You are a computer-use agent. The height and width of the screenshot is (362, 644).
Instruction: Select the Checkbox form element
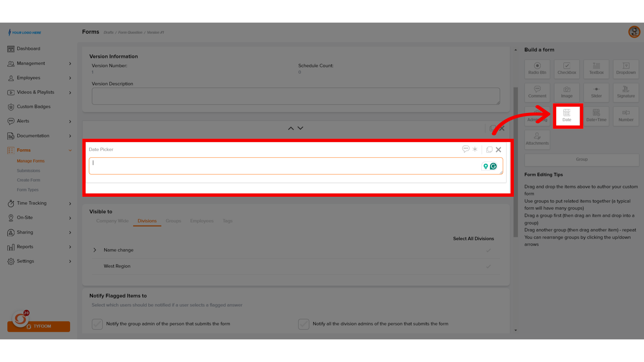pos(567,69)
